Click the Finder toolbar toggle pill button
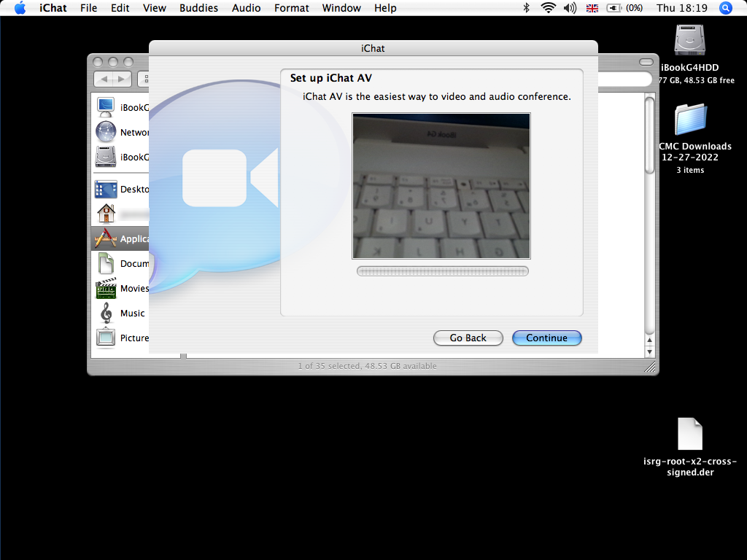 [646, 62]
